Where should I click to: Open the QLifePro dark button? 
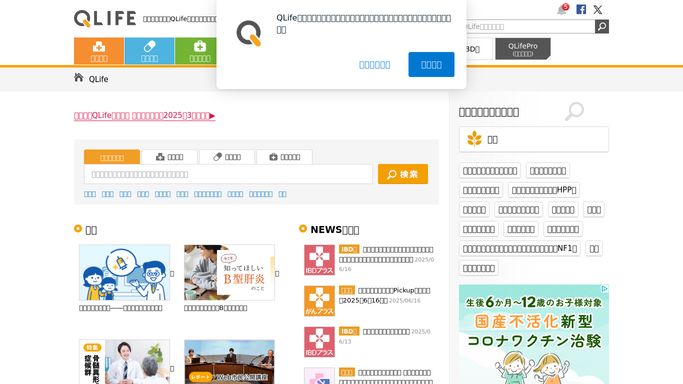coord(523,49)
